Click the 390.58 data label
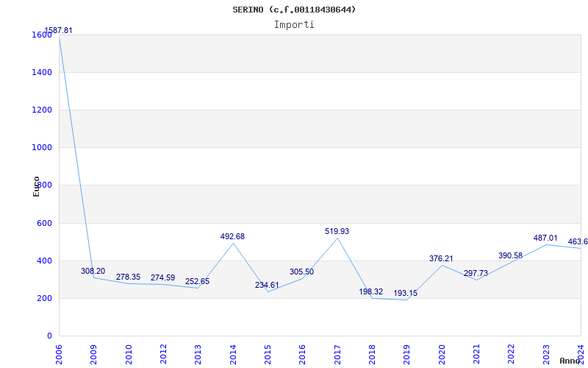Screen dimensions: 588x368 510,255
